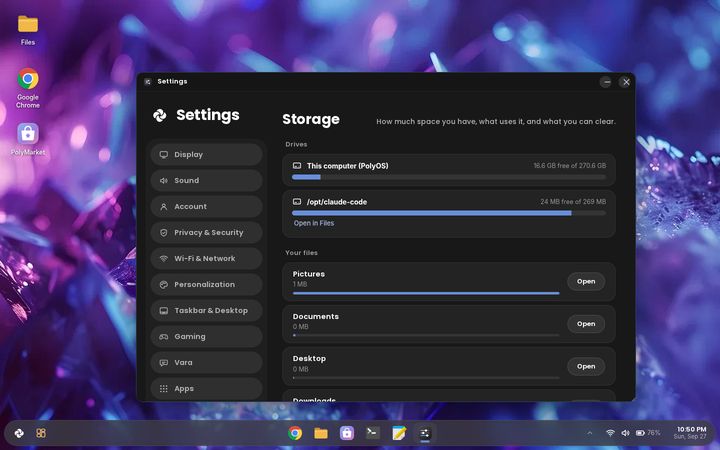The height and width of the screenshot is (450, 720).
Task: Click the Pictures usage bar
Action: pos(426,293)
